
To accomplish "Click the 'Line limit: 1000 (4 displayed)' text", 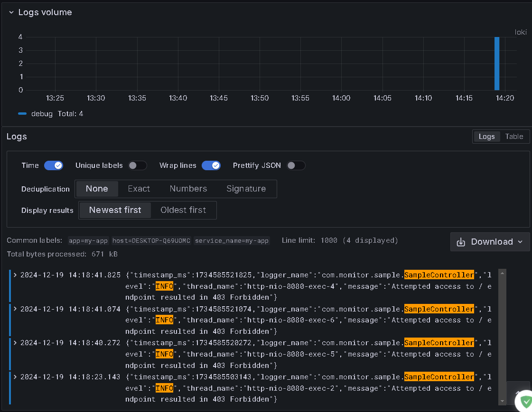I will pos(340,240).
